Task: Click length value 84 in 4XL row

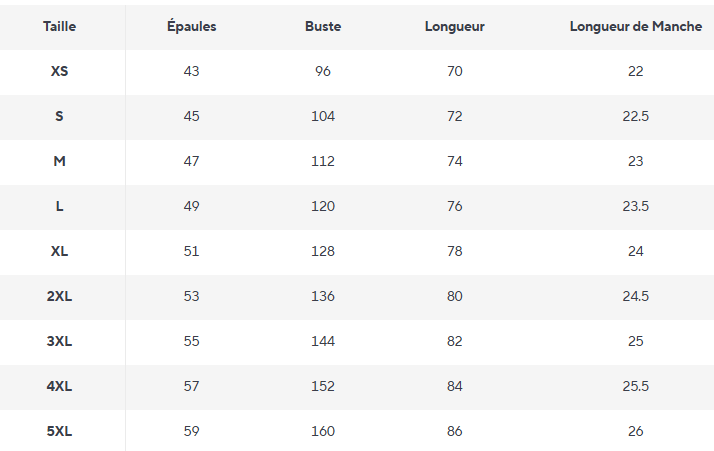Action: coord(454,386)
